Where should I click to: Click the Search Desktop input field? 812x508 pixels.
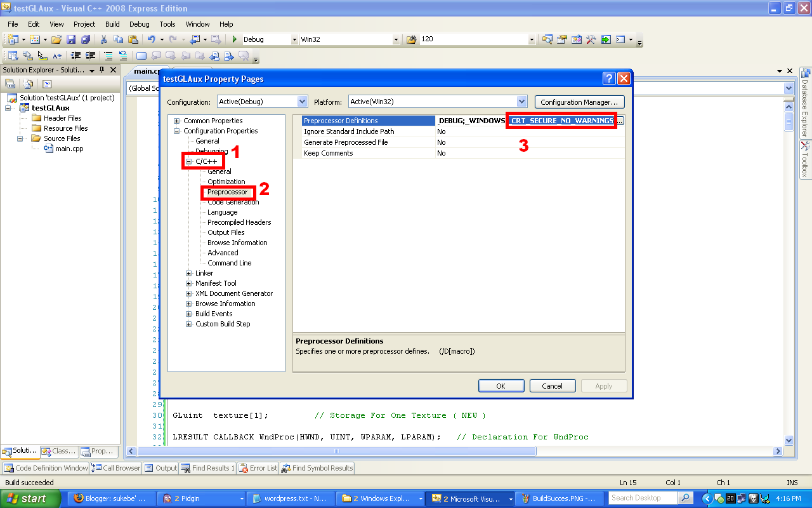tap(643, 498)
